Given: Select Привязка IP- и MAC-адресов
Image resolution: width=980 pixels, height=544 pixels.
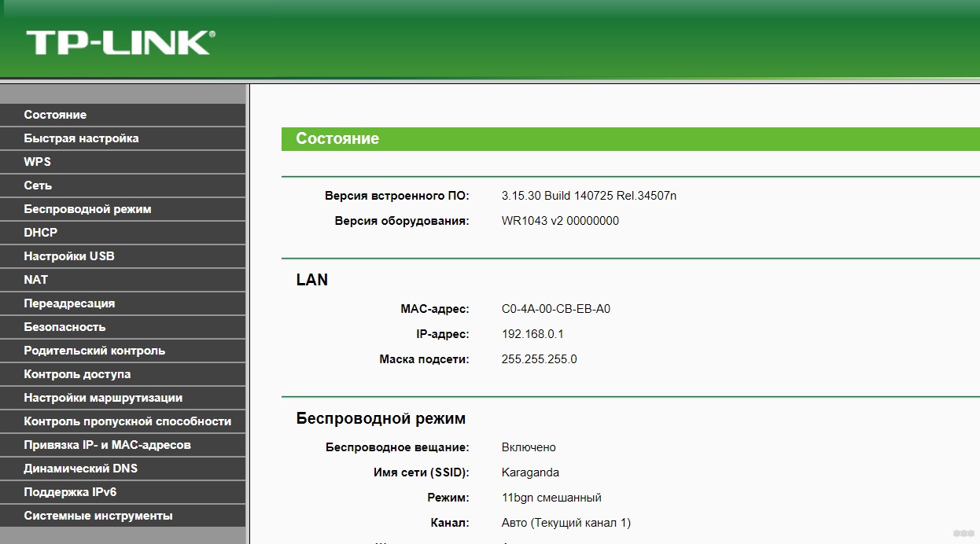Looking at the screenshot, I should click(123, 445).
